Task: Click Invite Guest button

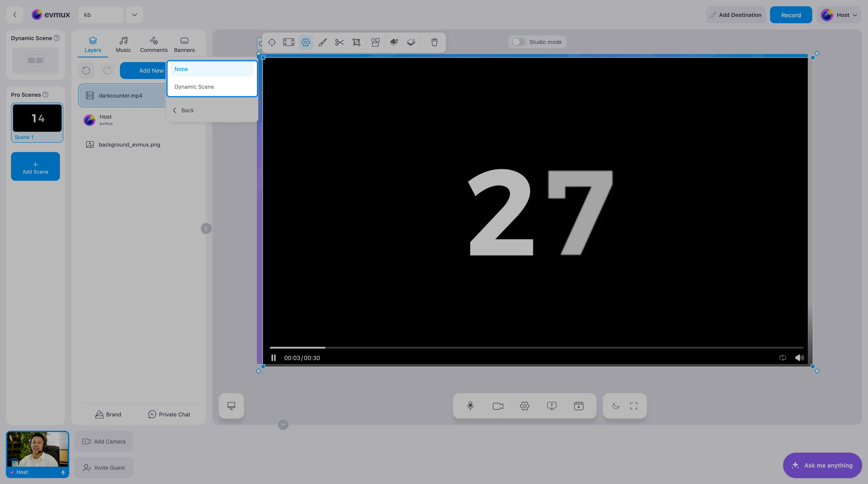Action: click(104, 468)
